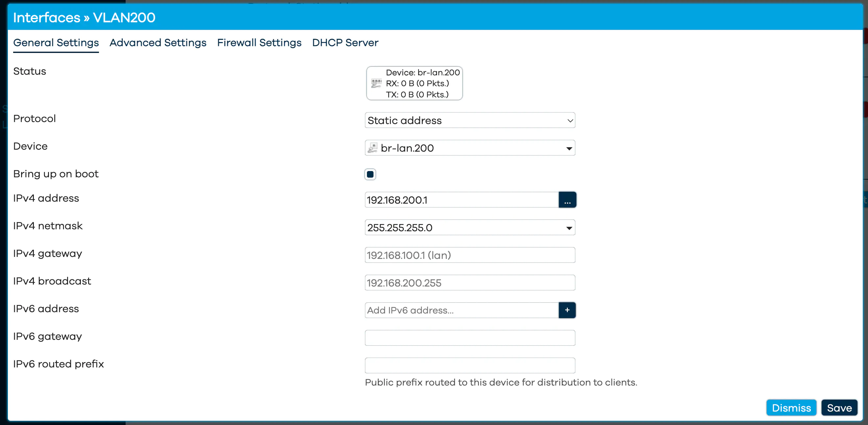Switch to the Advanced Settings tab
Image resolution: width=868 pixels, height=425 pixels.
point(158,43)
